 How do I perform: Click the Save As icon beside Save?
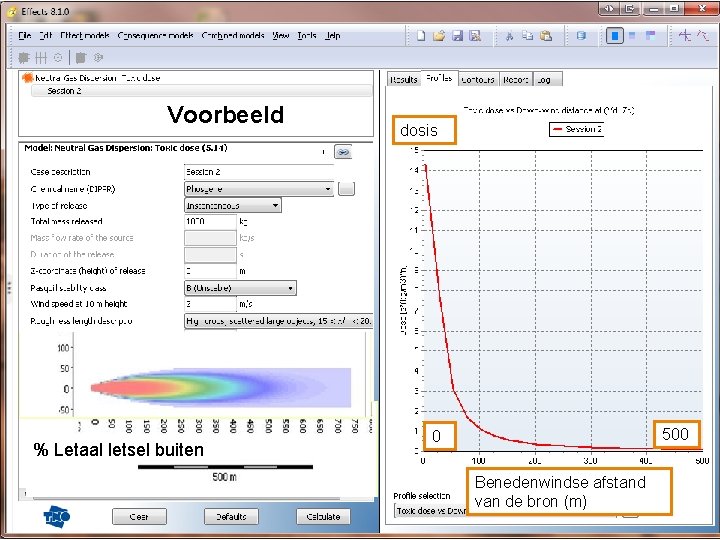point(475,36)
